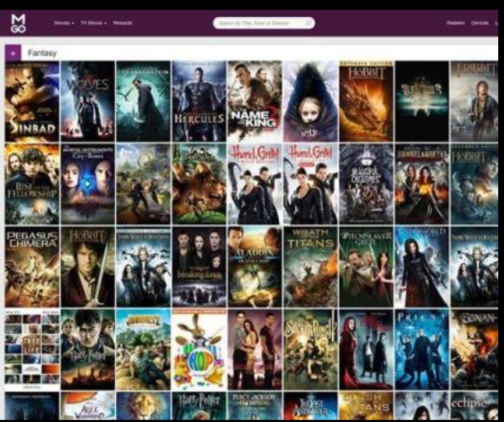504x422 pixels.
Task: Open the Pegasus vs Chimera poster
Action: tap(32, 267)
